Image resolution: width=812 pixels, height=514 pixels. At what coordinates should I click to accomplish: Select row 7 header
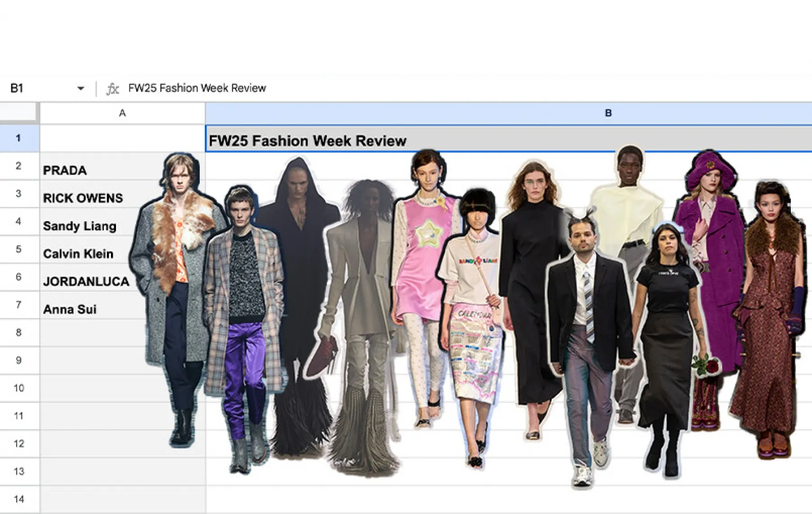tap(19, 305)
